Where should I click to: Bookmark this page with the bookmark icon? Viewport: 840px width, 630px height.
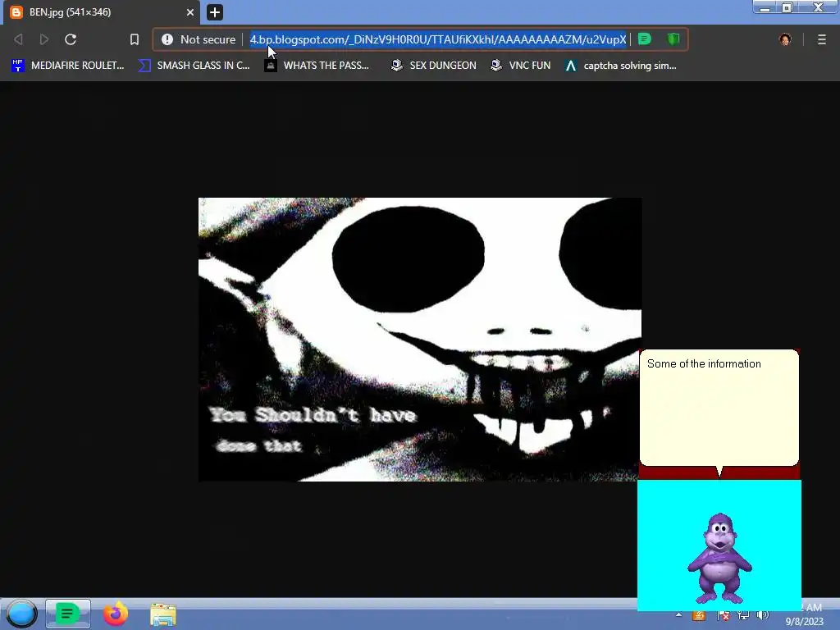click(135, 39)
